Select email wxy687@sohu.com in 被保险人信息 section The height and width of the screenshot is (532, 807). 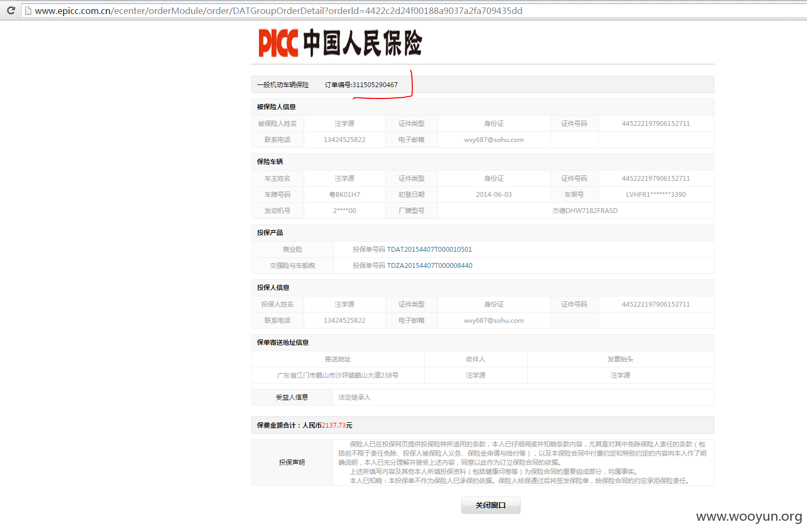(494, 140)
